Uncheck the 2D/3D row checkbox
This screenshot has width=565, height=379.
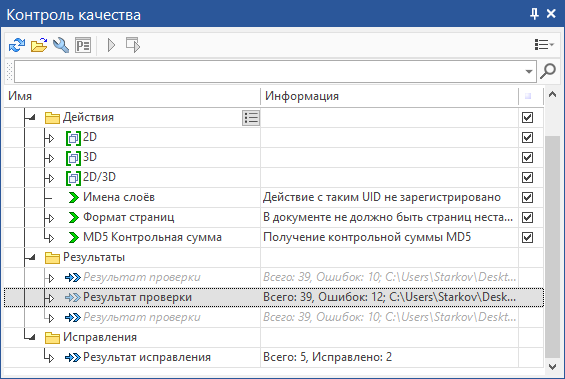528,178
